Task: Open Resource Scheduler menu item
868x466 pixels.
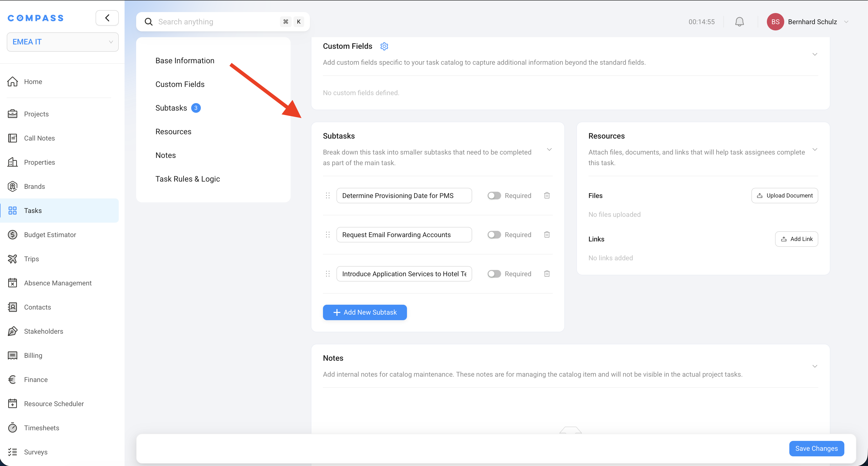Action: (x=59, y=404)
